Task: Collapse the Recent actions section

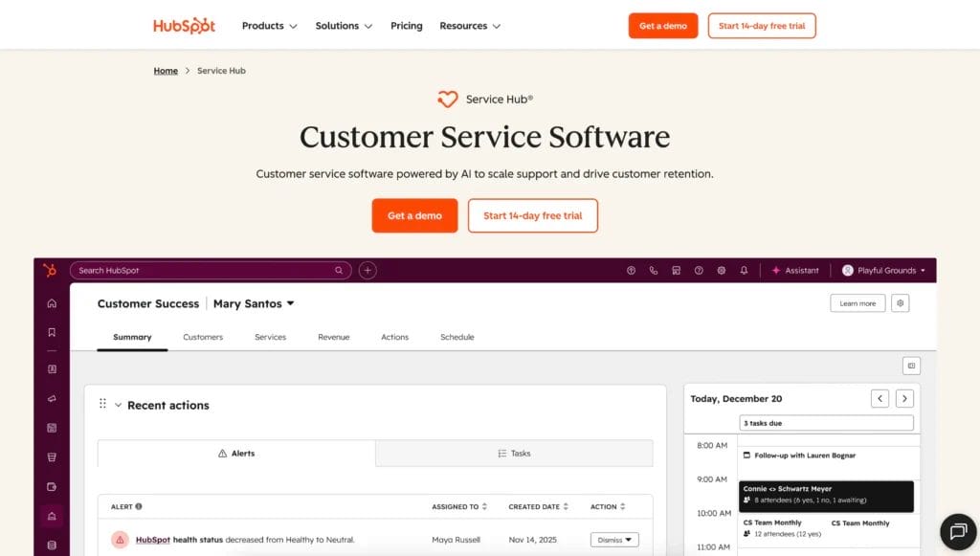Action: pyautogui.click(x=119, y=405)
